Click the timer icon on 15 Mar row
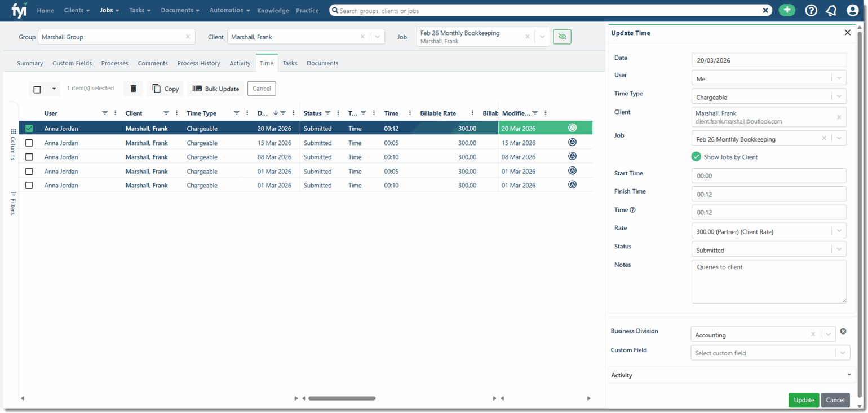 [x=572, y=142]
